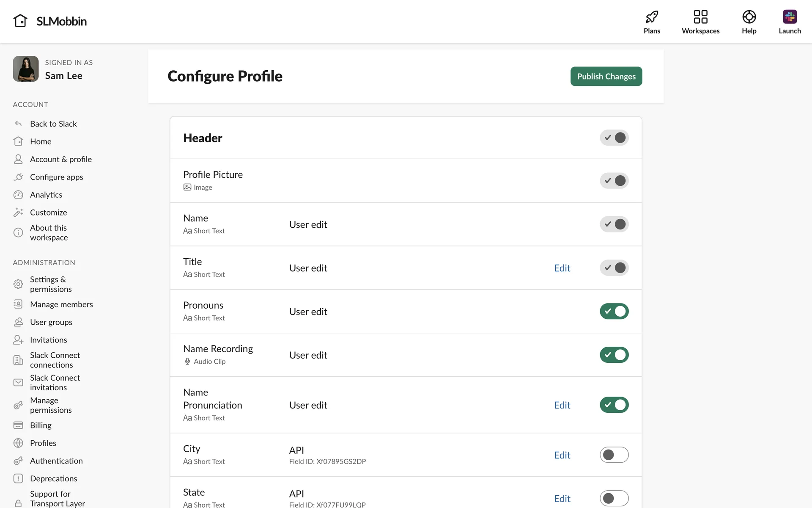Click the Analytics gauge icon in sidebar
This screenshot has height=508, width=812.
(x=18, y=195)
